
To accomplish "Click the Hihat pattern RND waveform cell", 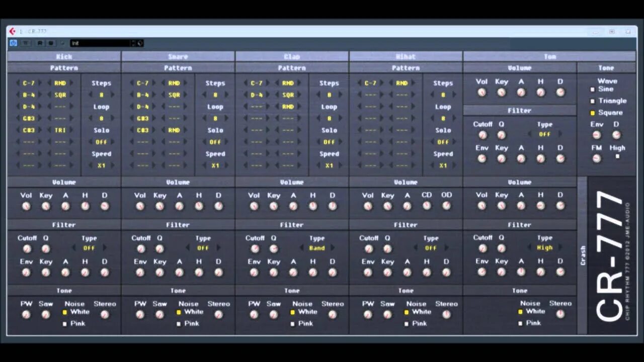I will (x=401, y=83).
